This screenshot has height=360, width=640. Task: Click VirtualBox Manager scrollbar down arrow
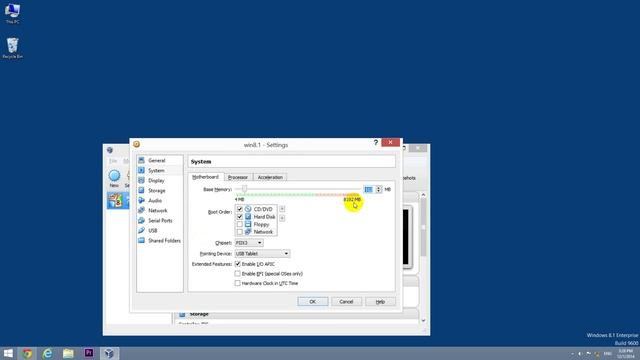pyautogui.click(x=423, y=321)
